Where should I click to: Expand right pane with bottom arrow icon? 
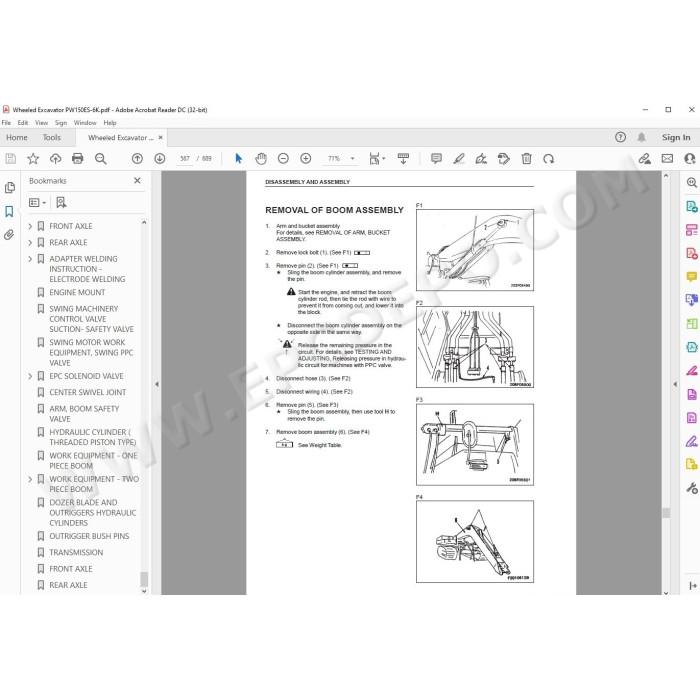[692, 585]
